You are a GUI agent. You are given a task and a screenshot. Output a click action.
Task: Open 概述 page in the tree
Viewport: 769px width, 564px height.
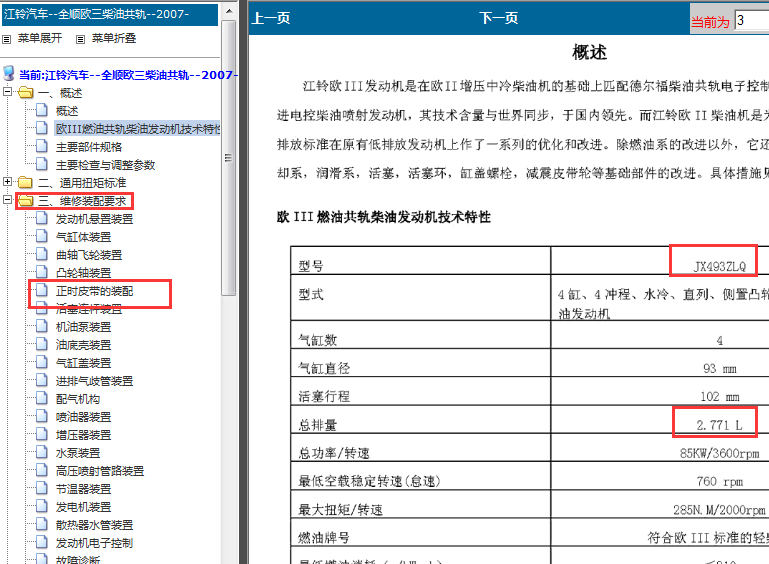pyautogui.click(x=67, y=111)
